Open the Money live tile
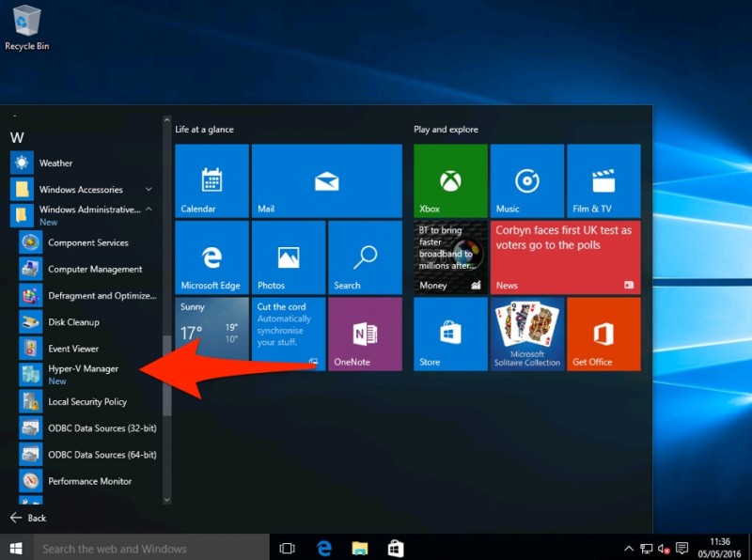This screenshot has height=560, width=752. pos(451,257)
